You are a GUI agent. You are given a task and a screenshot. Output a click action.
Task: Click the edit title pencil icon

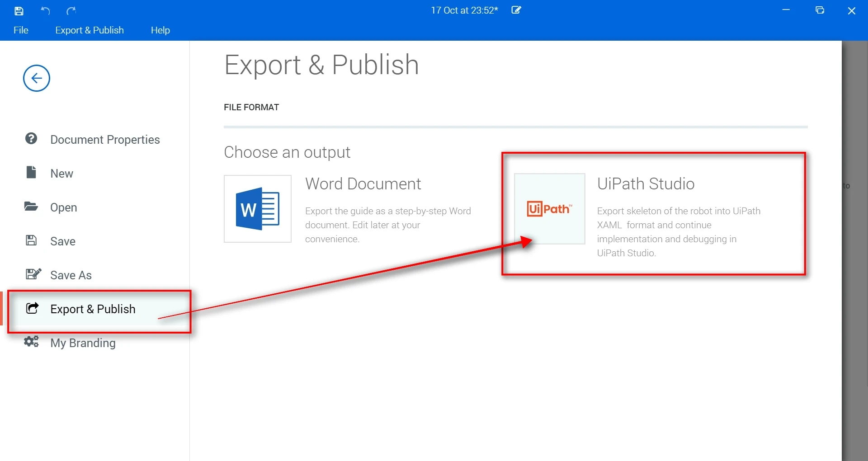point(516,10)
